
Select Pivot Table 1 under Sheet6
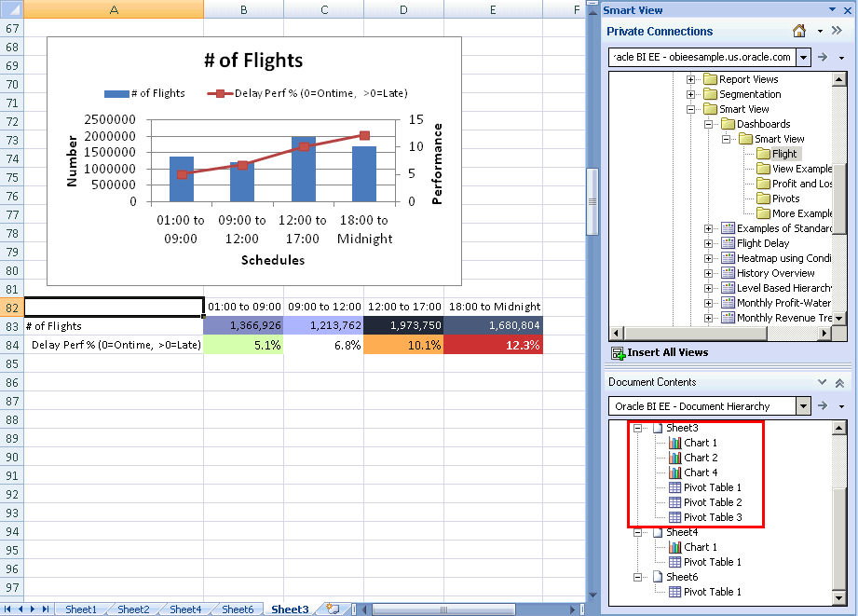click(713, 592)
